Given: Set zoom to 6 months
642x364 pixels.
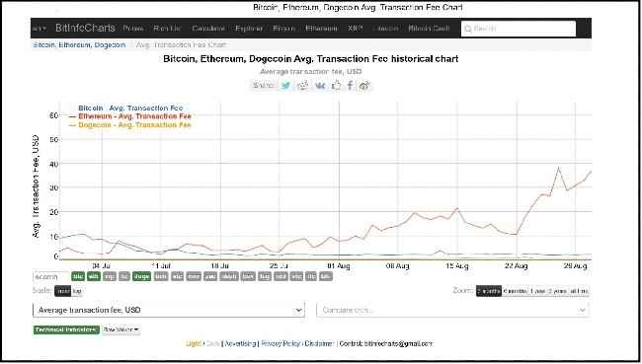Looking at the screenshot, I should (x=515, y=291).
